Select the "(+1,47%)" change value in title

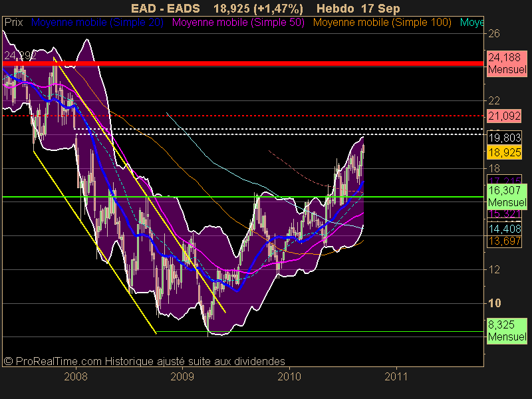tap(278, 9)
